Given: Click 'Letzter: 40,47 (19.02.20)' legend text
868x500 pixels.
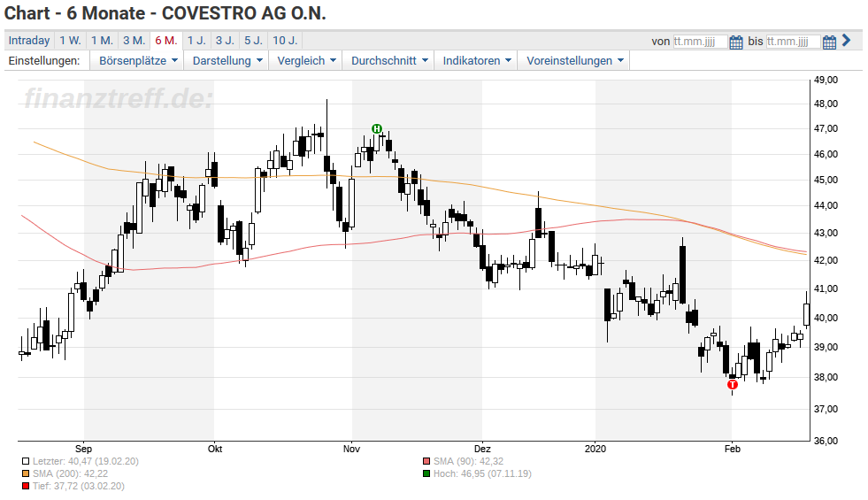Looking at the screenshot, I should (x=86, y=461).
